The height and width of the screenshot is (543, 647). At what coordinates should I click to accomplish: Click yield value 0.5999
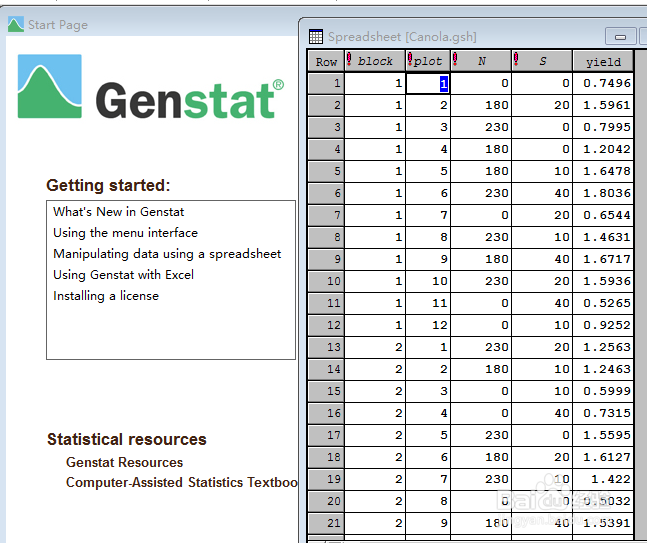tap(603, 391)
